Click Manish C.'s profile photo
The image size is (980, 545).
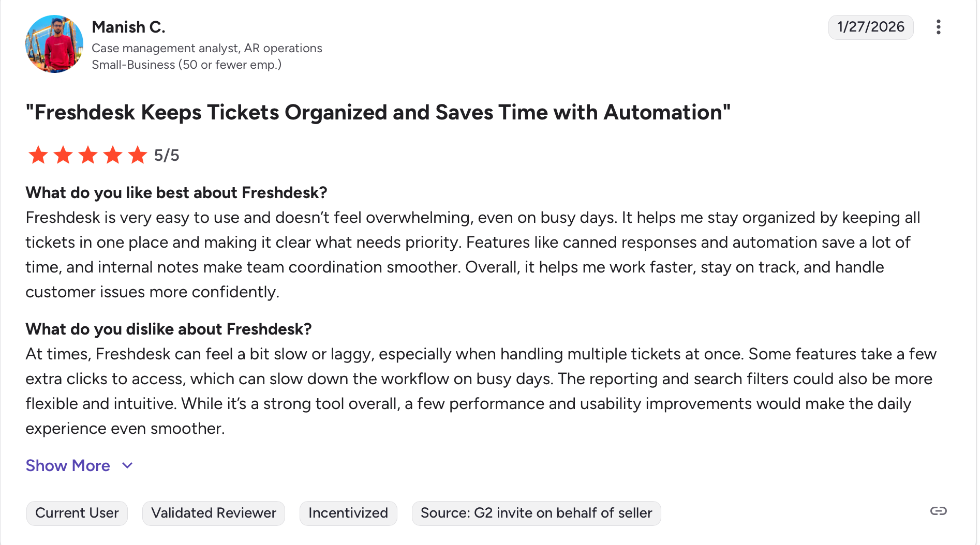[54, 44]
